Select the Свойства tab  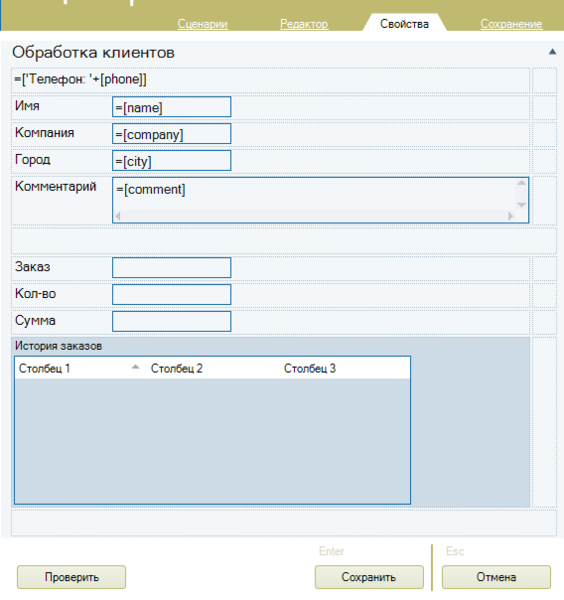(x=404, y=24)
